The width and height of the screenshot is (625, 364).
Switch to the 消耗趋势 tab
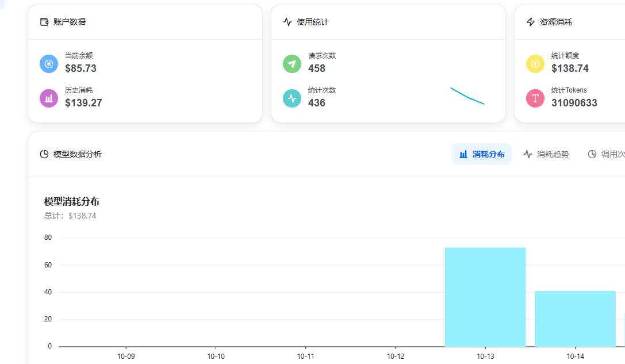click(x=546, y=154)
